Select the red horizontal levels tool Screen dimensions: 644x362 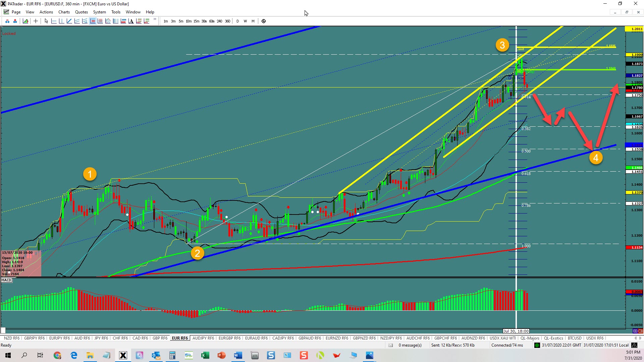coord(100,21)
